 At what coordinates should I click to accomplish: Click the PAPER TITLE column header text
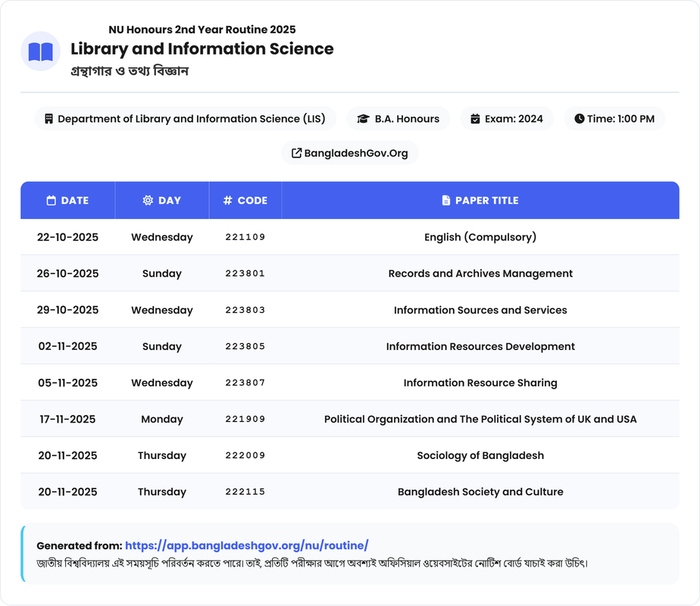pos(486,201)
